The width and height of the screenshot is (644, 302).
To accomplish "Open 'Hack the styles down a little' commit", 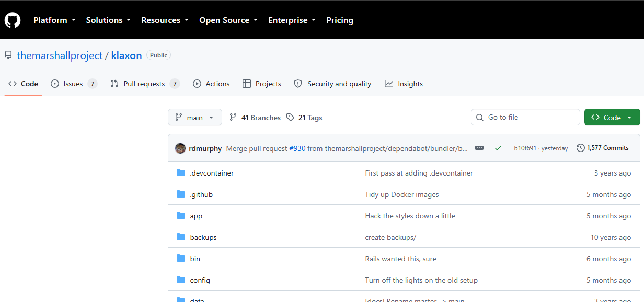I will 410,216.
